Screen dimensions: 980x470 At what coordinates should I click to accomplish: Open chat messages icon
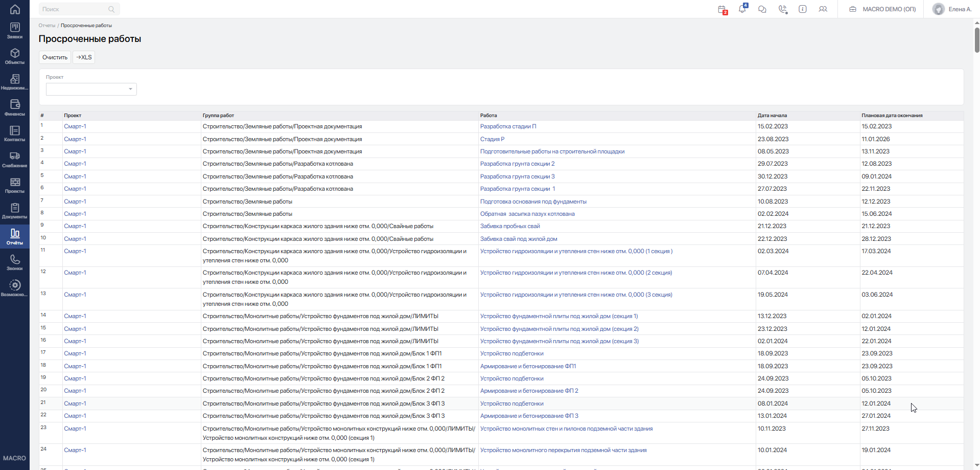(762, 9)
